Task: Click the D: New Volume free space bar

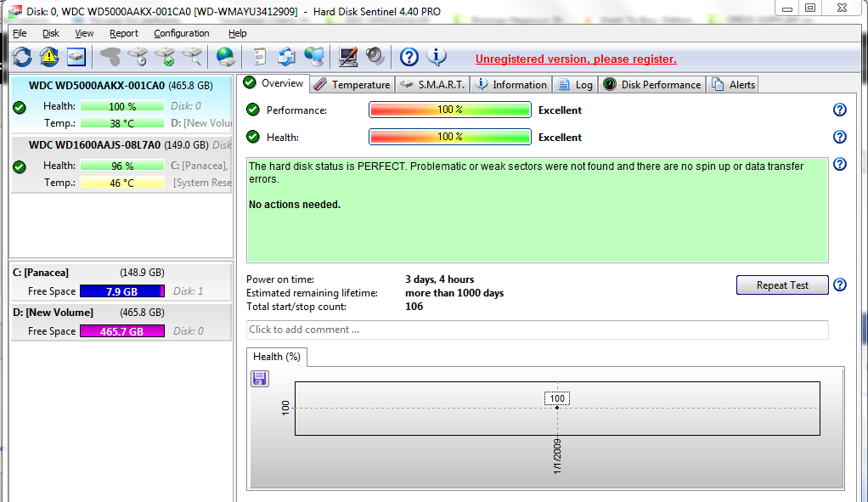Action: [x=122, y=331]
